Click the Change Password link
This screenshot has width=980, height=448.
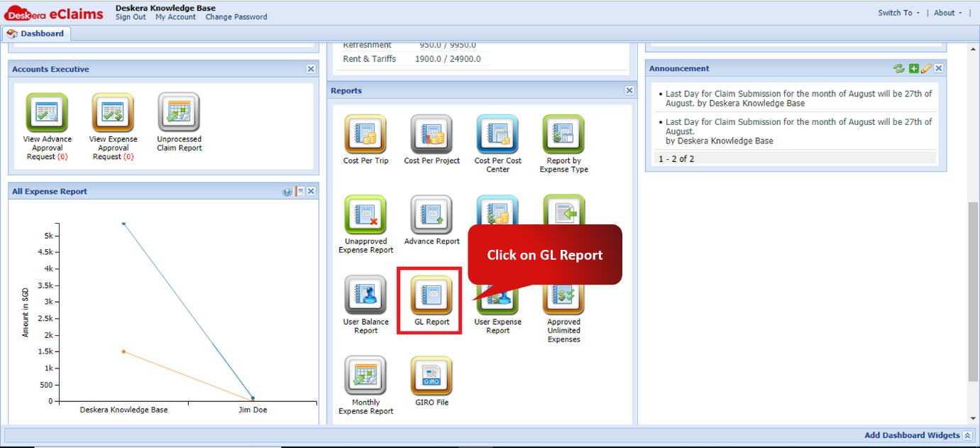(236, 17)
